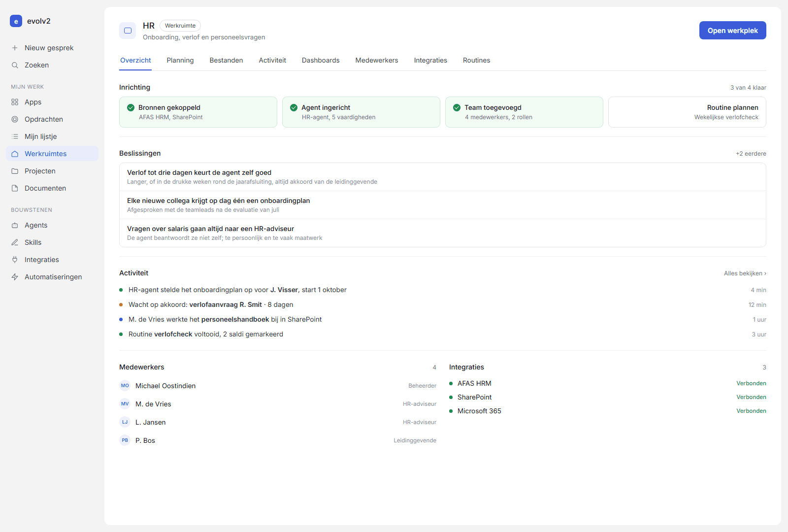788x532 pixels.
Task: Click activity 'Routine verlofcheck voltooid'
Action: (x=443, y=334)
